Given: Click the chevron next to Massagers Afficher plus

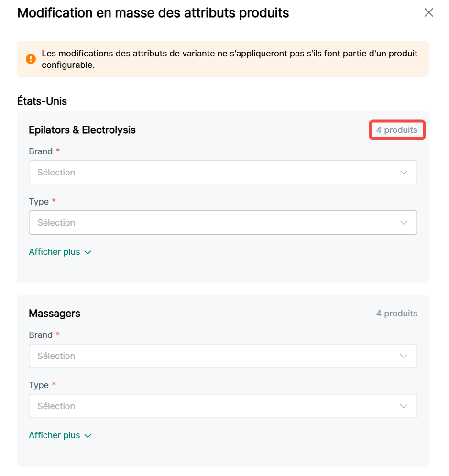Looking at the screenshot, I should (x=88, y=436).
